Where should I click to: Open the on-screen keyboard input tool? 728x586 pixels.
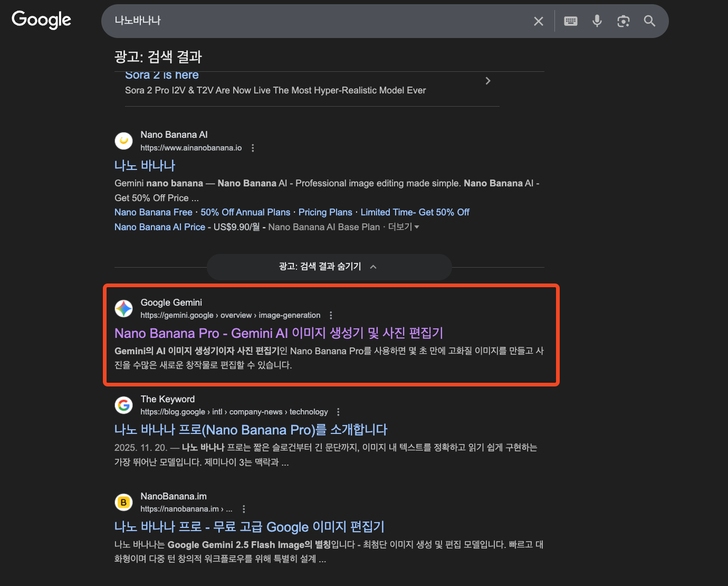[570, 21]
